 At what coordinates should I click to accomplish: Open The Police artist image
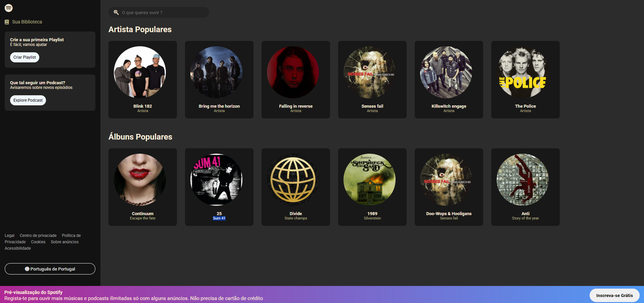522,72
